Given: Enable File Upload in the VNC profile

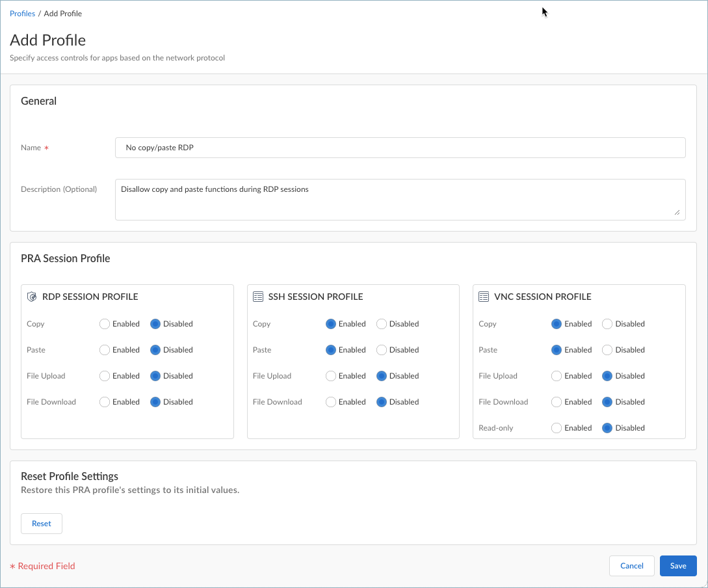Looking at the screenshot, I should coord(556,375).
